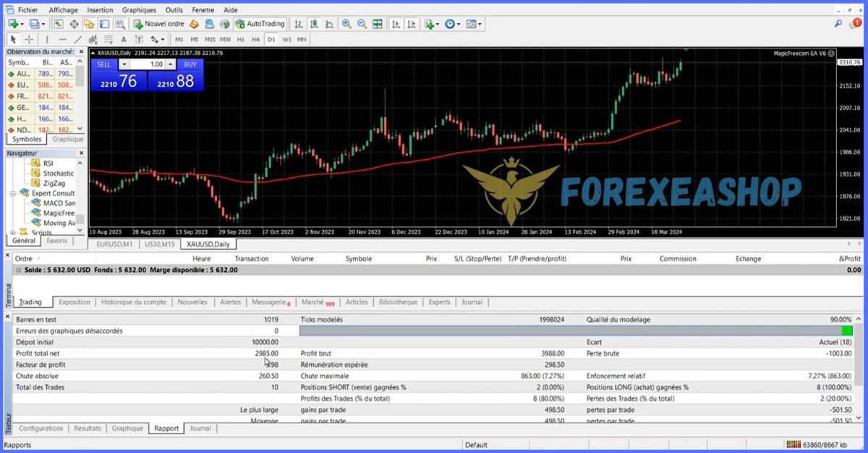Toggle the AutoTrading button
The width and height of the screenshot is (868, 453).
point(260,24)
